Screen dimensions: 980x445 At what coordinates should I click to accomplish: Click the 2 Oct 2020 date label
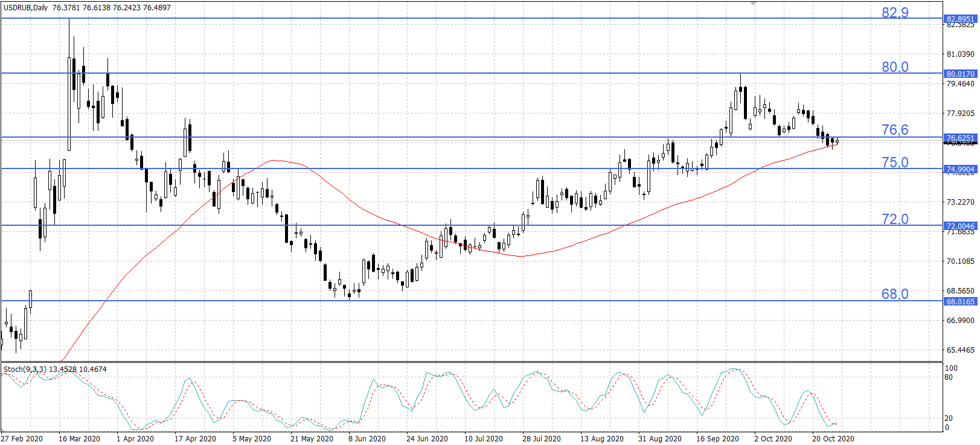773,439
